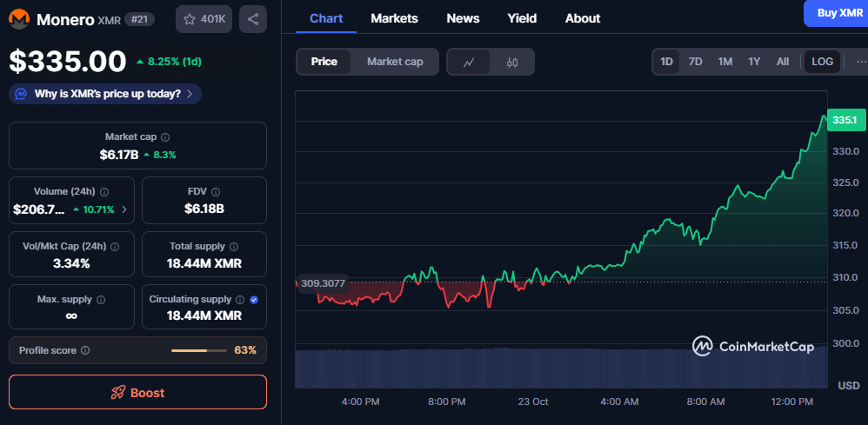Click the FDV info icon
868x425 pixels.
click(x=216, y=192)
